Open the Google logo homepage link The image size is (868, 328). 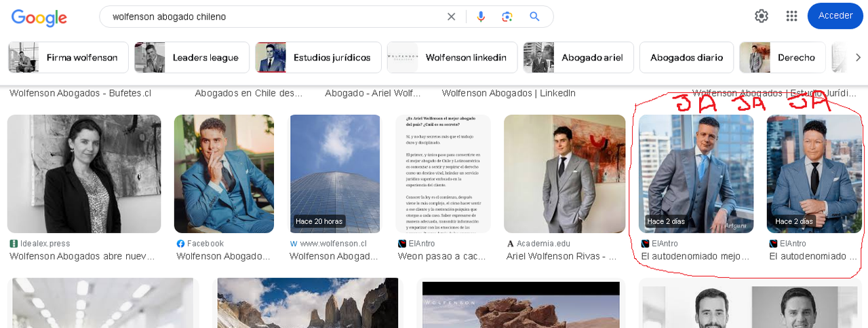[39, 18]
